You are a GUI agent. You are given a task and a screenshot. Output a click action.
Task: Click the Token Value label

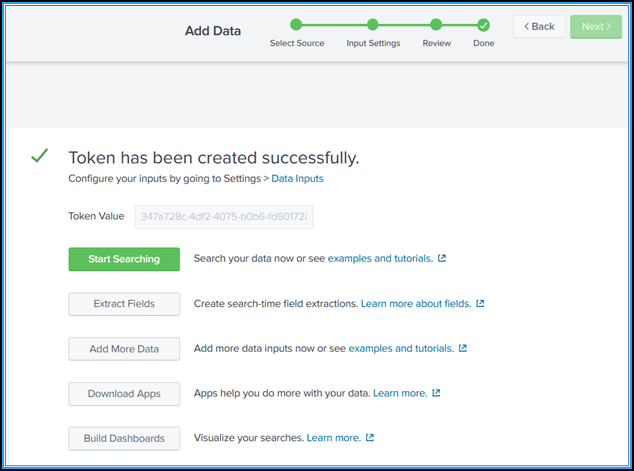tap(96, 216)
